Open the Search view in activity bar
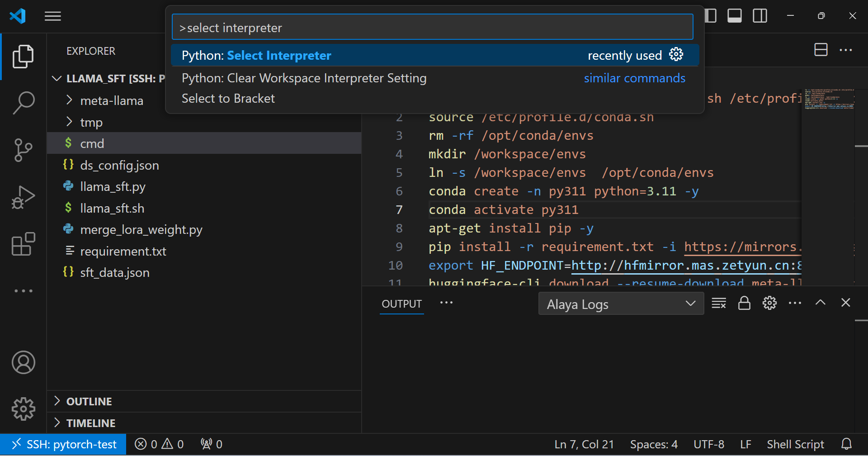 [23, 103]
